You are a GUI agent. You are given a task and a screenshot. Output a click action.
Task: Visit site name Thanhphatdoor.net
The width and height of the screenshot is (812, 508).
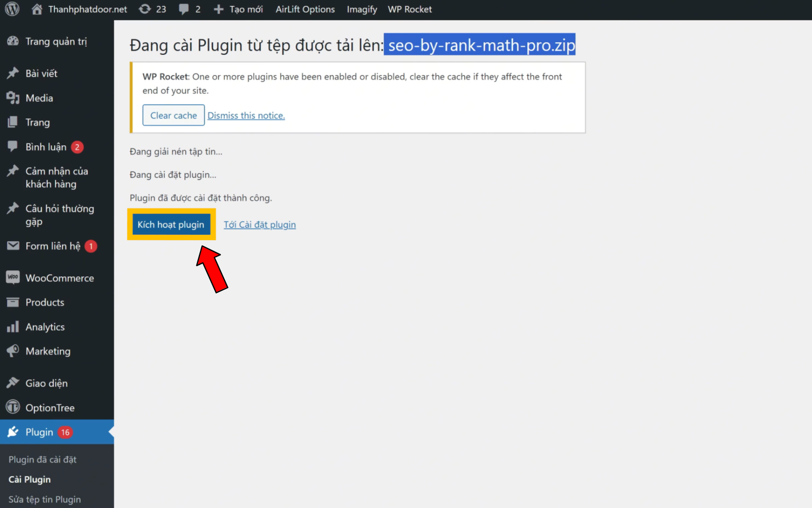click(x=87, y=9)
